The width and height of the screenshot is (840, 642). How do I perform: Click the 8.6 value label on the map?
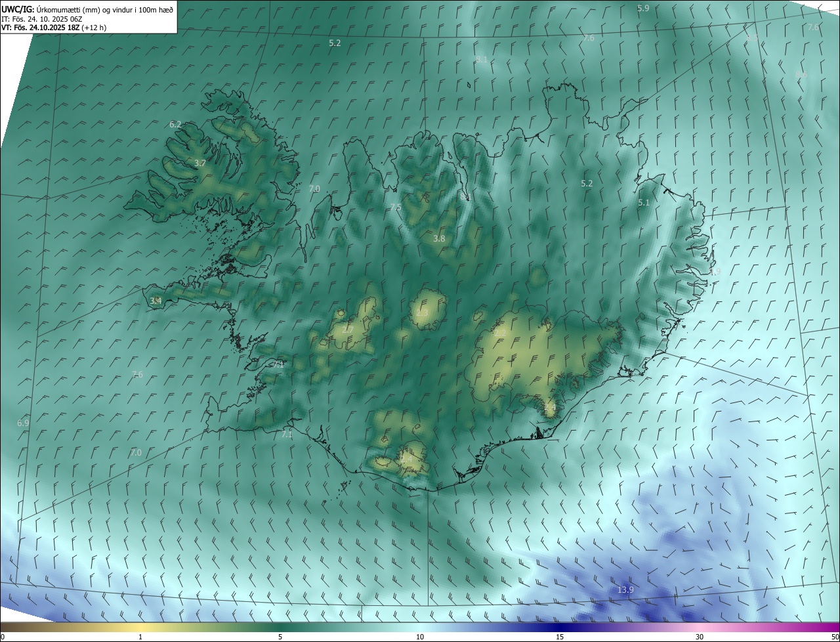coord(801,75)
